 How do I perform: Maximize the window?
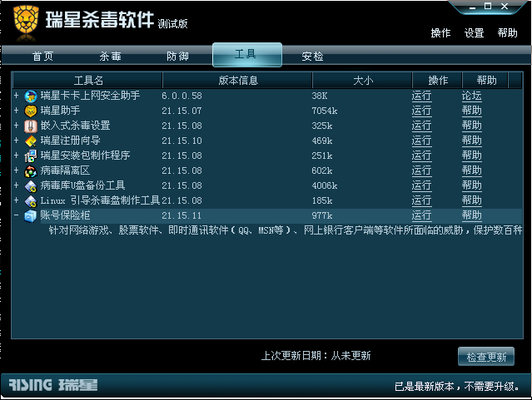pos(488,6)
